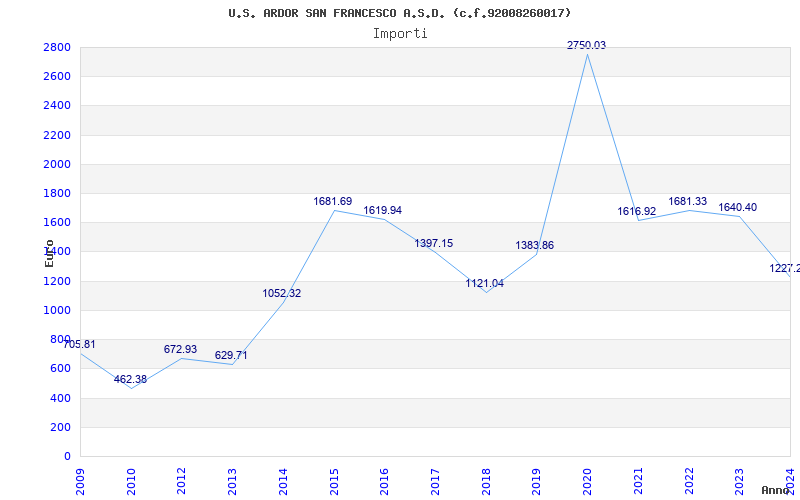Viewport: 800px width, 500px height.
Task: Click the 1681.33 data label
Action: [688, 202]
